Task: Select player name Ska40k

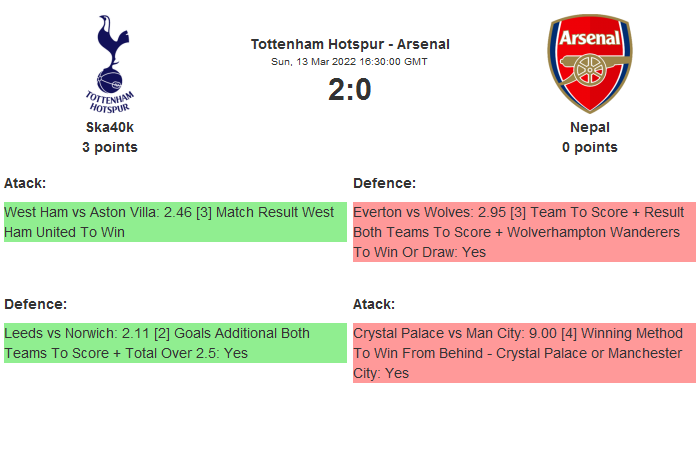Action: [110, 127]
